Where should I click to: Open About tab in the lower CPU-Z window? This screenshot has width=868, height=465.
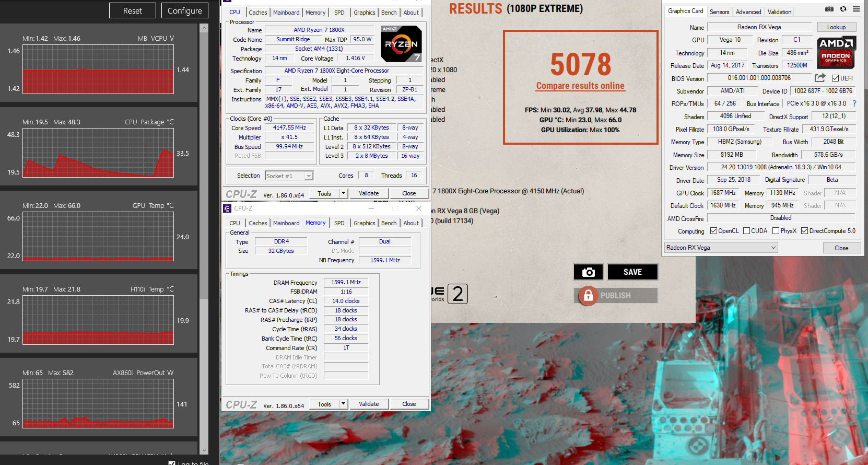click(411, 223)
